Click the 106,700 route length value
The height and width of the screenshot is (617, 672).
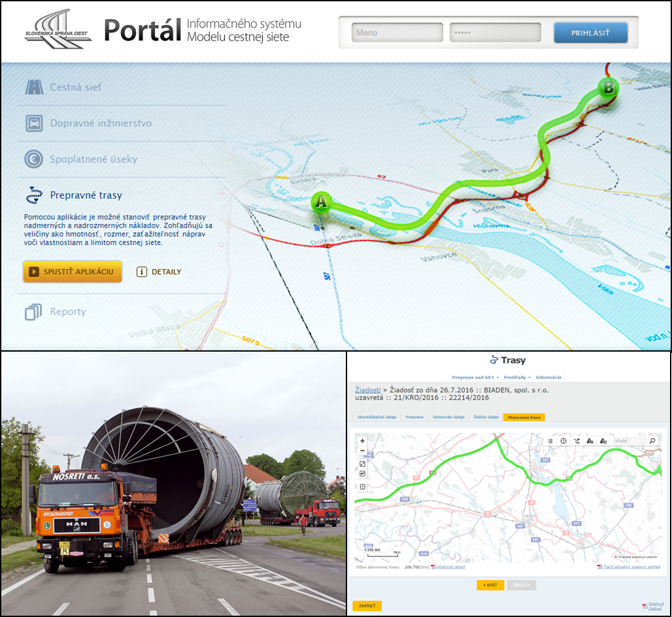412,567
